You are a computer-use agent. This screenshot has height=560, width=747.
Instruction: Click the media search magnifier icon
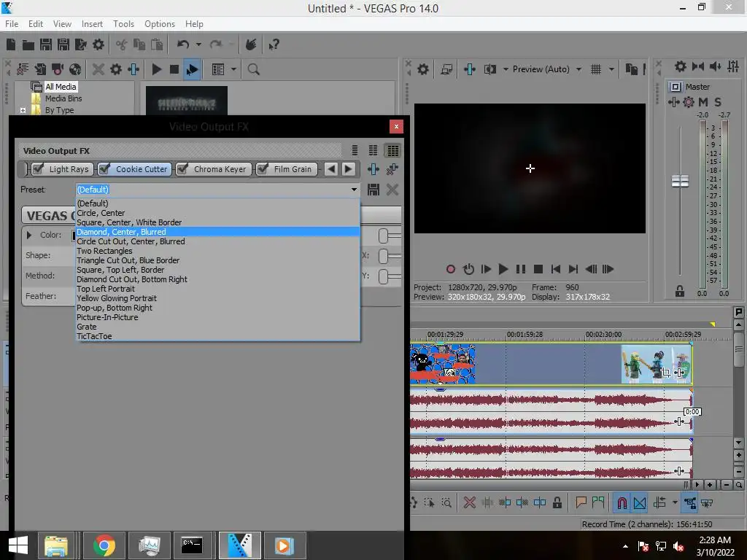(253, 69)
